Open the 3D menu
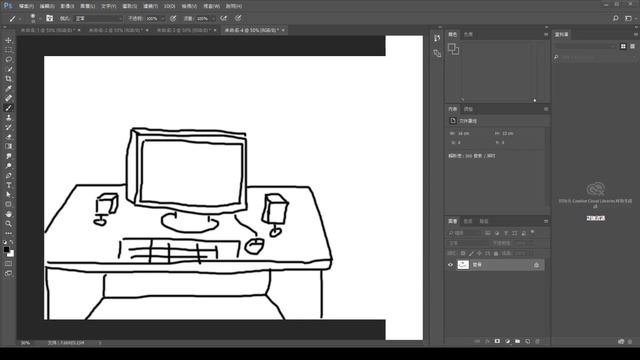The image size is (640, 360). tap(169, 6)
